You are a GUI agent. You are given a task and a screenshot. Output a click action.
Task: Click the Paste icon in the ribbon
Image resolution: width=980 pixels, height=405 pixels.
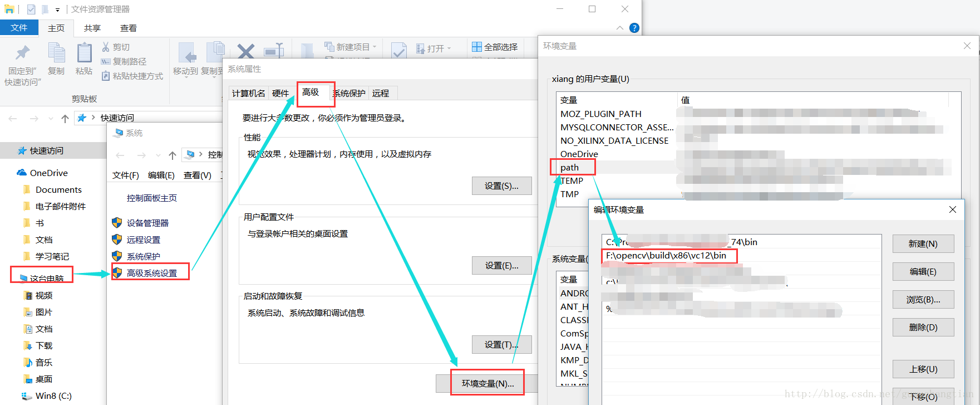point(84,53)
